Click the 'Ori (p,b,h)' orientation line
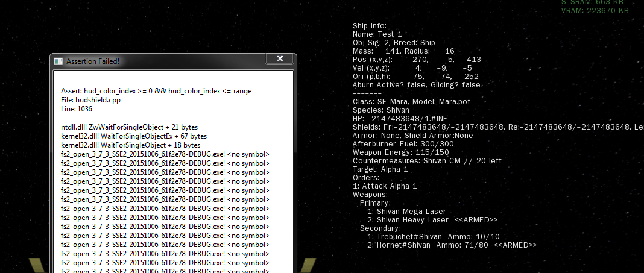The width and height of the screenshot is (644, 273). click(415, 77)
